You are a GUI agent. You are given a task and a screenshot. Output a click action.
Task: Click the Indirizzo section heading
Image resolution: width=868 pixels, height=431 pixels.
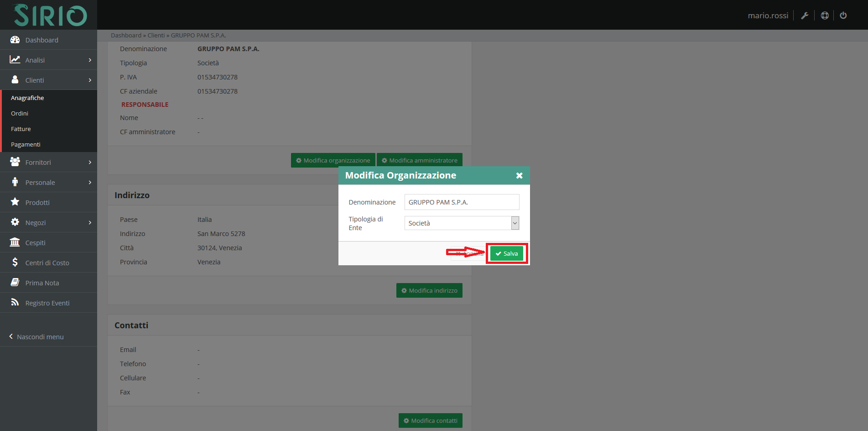[132, 195]
